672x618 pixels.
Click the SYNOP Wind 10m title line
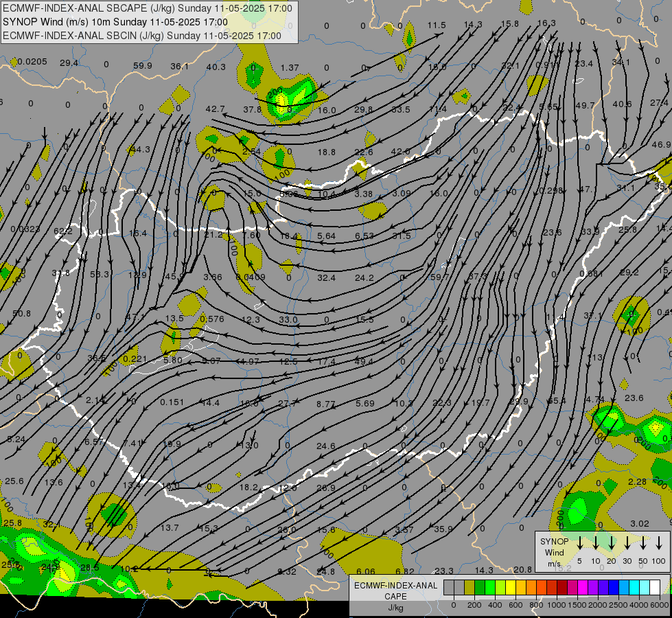[115, 22]
